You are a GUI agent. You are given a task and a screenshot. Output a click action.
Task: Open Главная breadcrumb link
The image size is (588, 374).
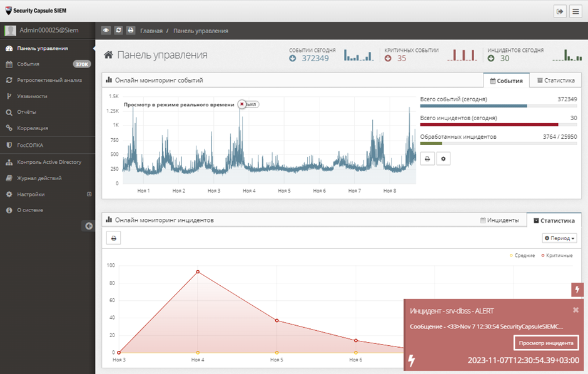tap(151, 31)
